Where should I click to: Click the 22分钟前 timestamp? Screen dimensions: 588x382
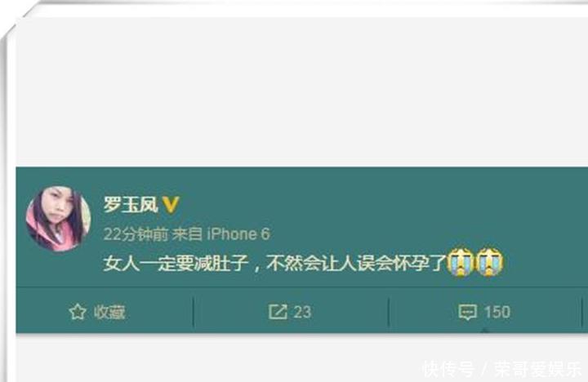pyautogui.click(x=136, y=234)
